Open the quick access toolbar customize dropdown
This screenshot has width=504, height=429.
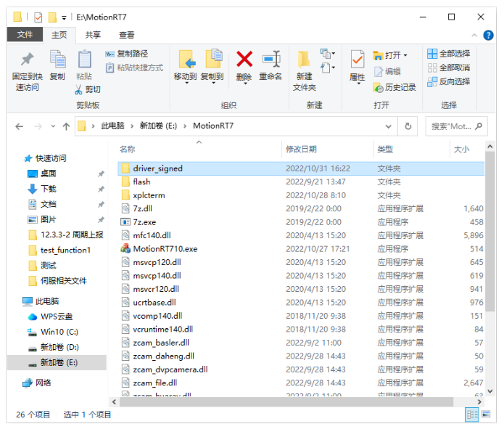pos(64,17)
